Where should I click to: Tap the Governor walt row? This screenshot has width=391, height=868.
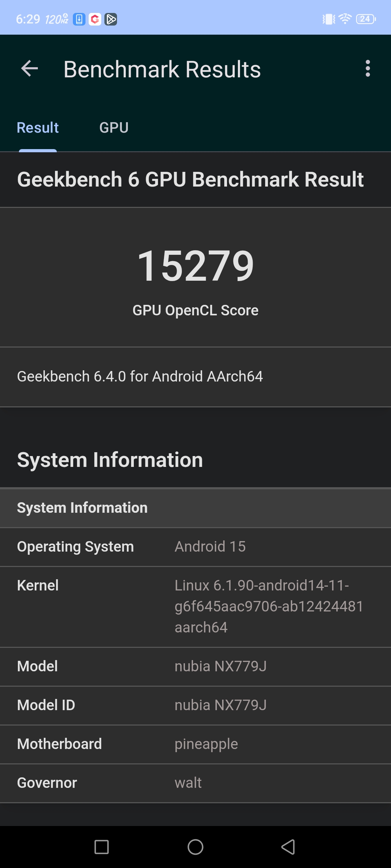pos(195,783)
